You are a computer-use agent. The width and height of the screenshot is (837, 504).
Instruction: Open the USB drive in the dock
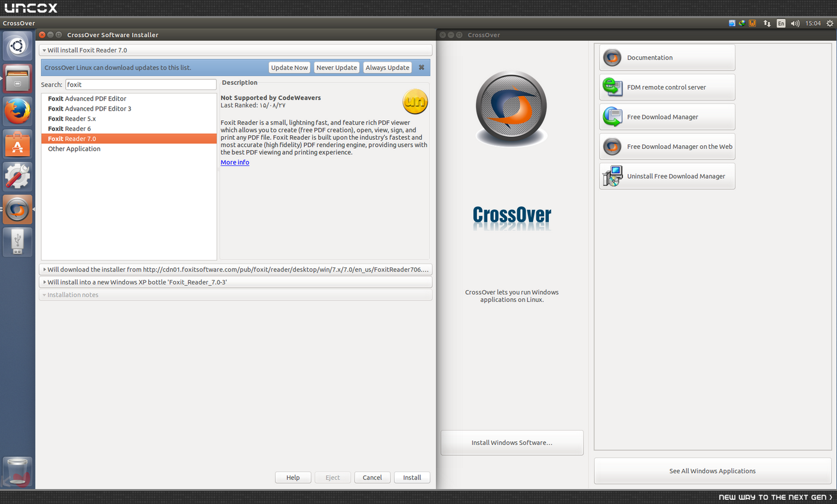point(17,242)
